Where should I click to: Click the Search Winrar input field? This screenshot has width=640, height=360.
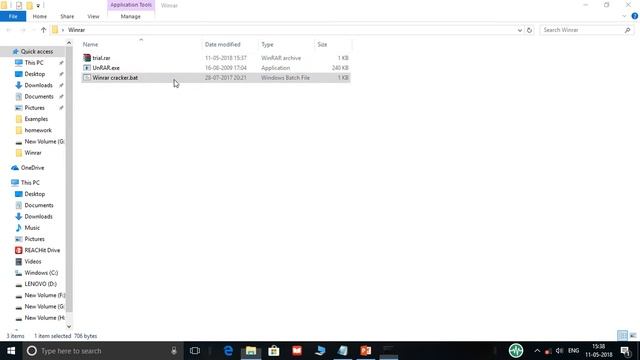click(581, 30)
